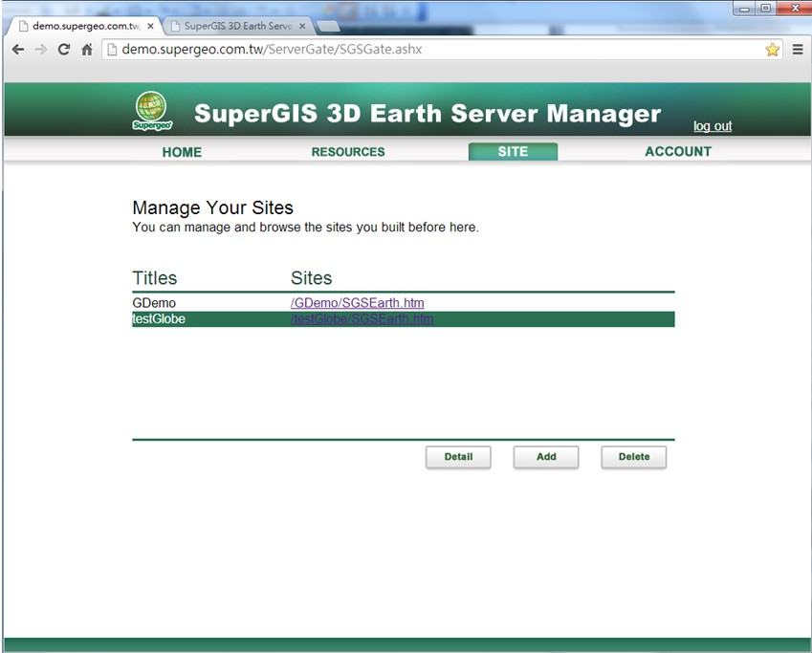Select the demo.supergeo.com.tw browser tab

coord(85,26)
